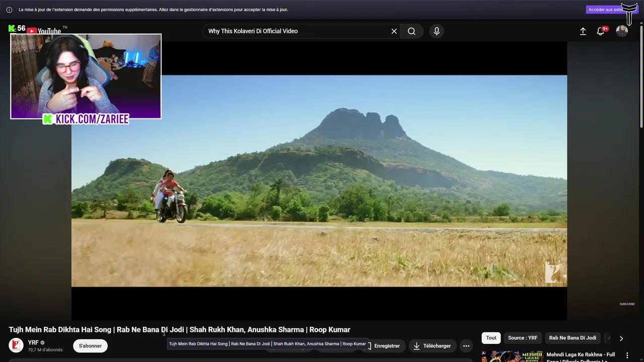Open the YRF channel name link

(33, 342)
